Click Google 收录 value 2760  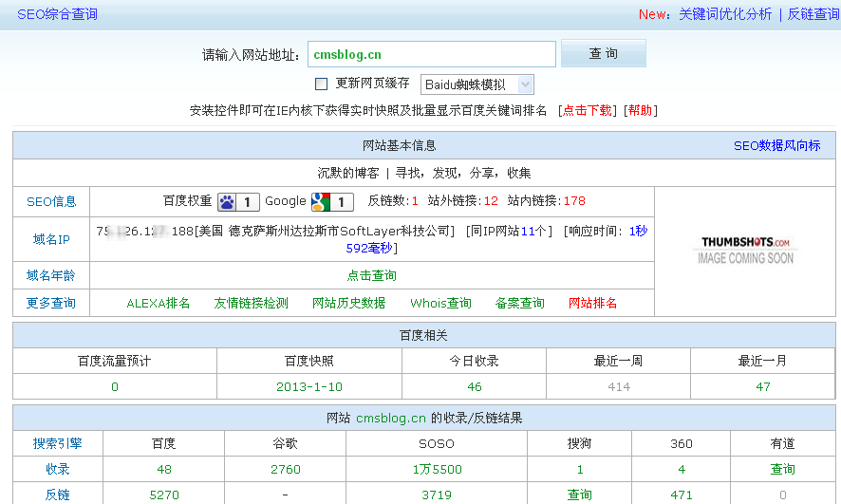click(x=286, y=470)
